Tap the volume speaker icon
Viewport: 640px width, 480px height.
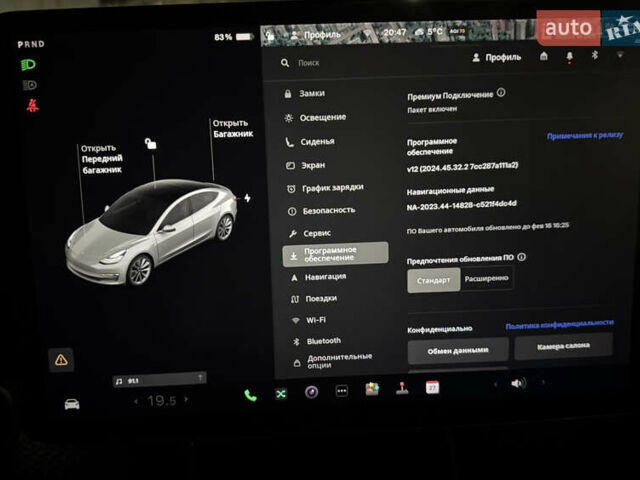point(518,384)
